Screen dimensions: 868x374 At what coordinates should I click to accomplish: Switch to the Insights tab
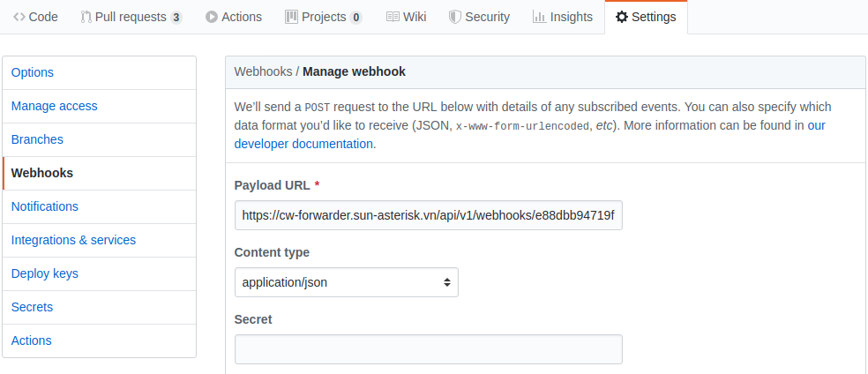[x=571, y=17]
